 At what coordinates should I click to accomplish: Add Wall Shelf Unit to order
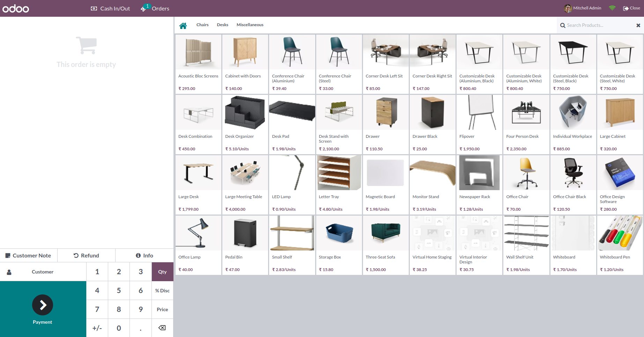pyautogui.click(x=526, y=245)
